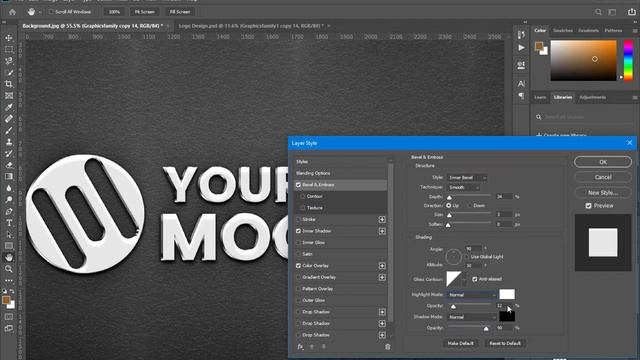Viewport: 640px width, 360px height.
Task: Select the Clone Stamp tool
Action: pyautogui.click(x=9, y=142)
